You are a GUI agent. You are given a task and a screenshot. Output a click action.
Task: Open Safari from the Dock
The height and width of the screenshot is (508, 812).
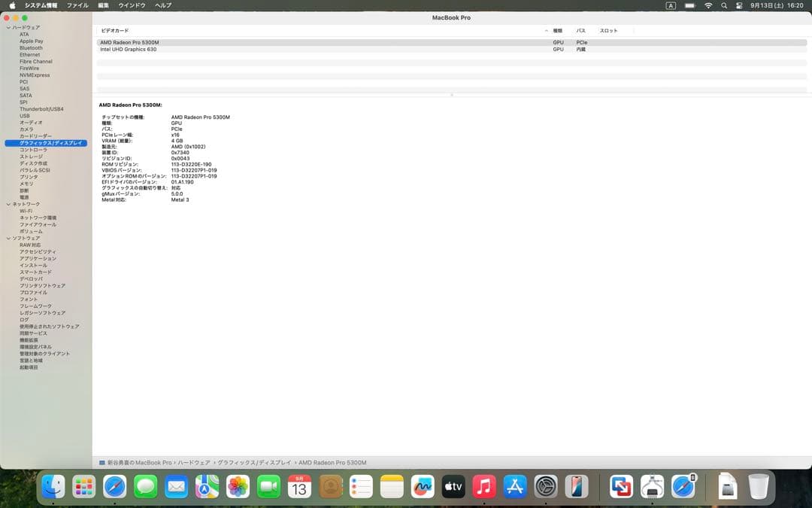pos(114,487)
